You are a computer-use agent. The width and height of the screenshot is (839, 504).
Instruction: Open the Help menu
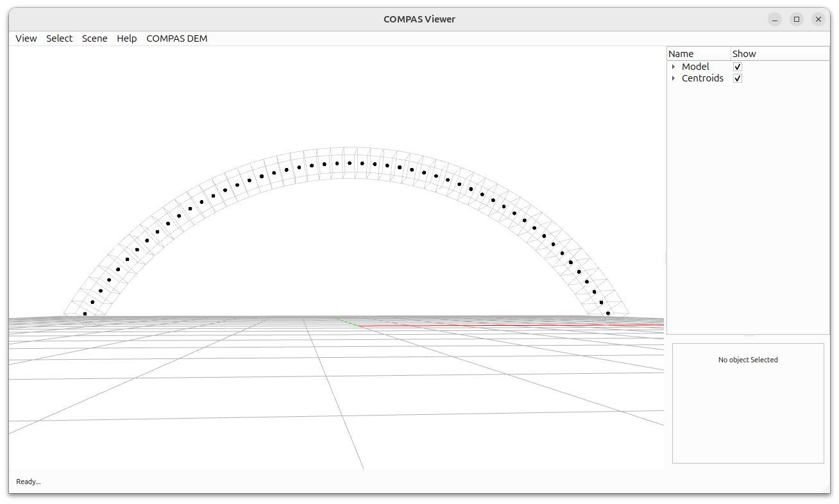[126, 38]
